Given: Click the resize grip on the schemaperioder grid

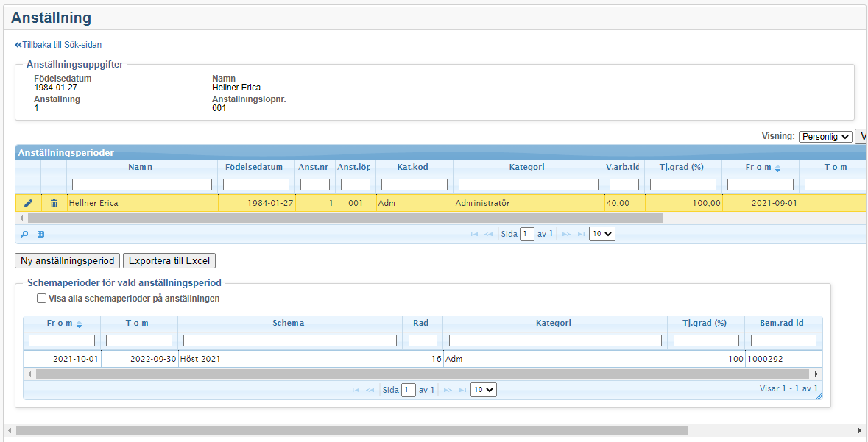Looking at the screenshot, I should pos(818,396).
